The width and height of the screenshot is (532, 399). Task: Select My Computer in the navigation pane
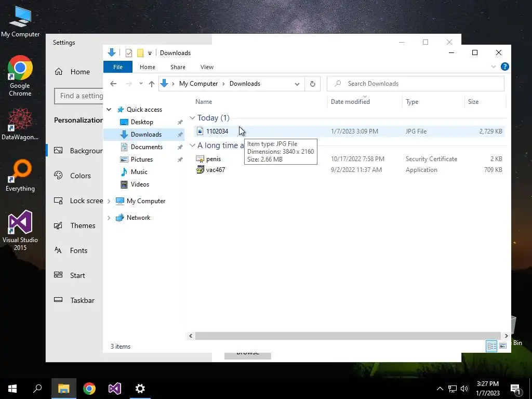[x=146, y=201]
